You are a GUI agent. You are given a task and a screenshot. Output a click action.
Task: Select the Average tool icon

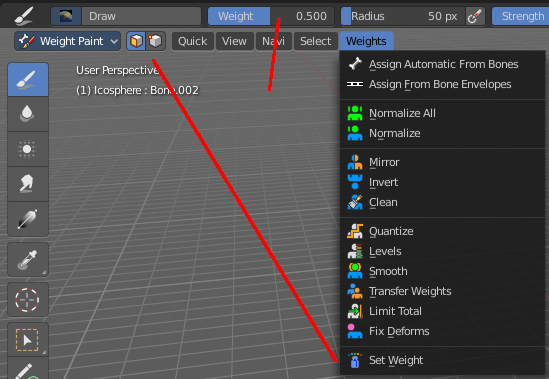coord(28,149)
